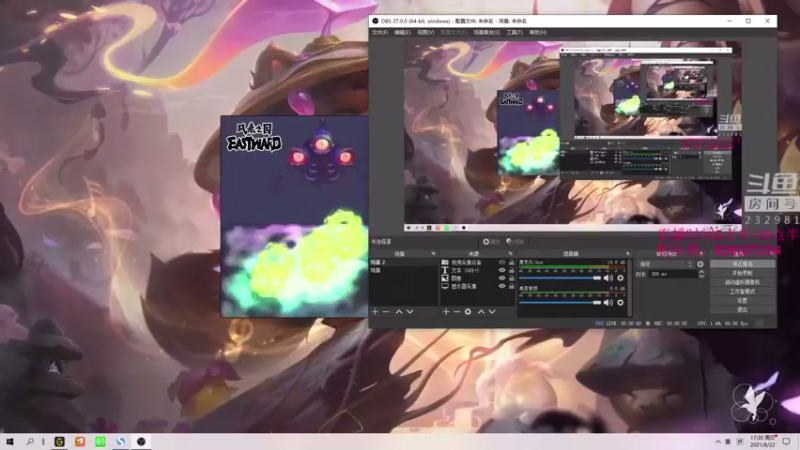The image size is (800, 450).
Task: Select the 显示器采集 source row
Action: coord(478,286)
